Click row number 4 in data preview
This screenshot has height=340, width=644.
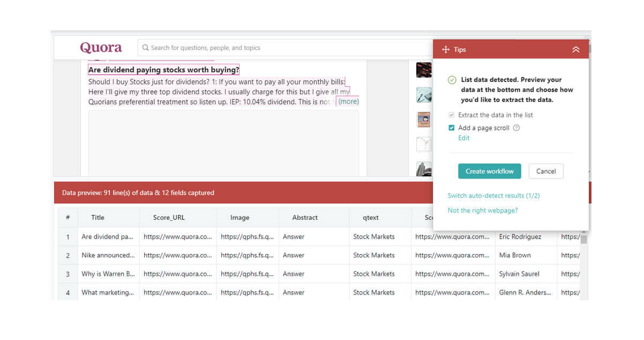68,293
